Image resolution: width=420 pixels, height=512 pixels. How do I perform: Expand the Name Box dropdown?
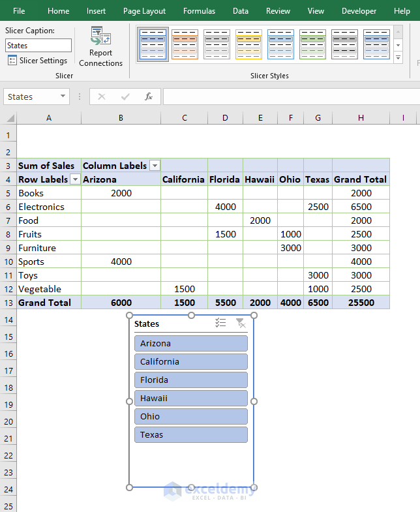pyautogui.click(x=63, y=97)
